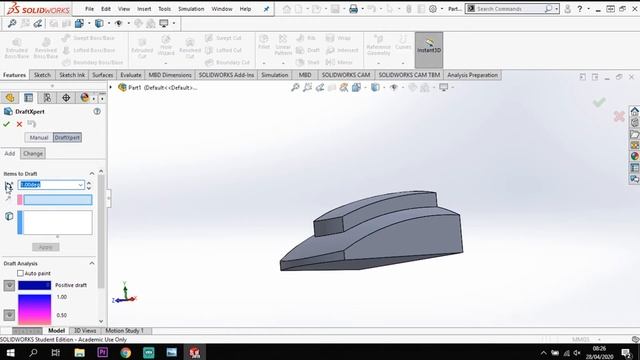Click the Zoom to Fit magnifier in top toolbar
This screenshot has width=640, height=360.
(x=12, y=24)
